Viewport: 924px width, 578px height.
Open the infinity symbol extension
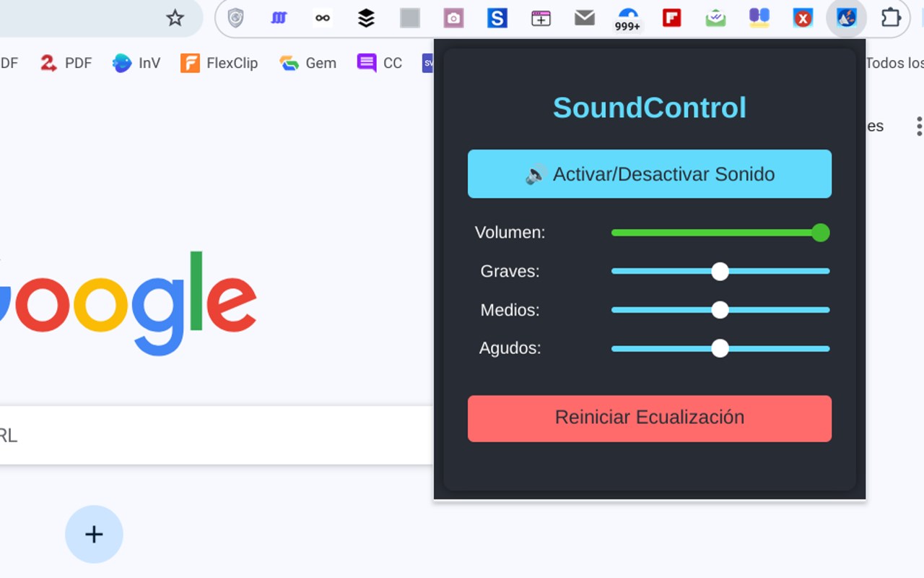coord(323,18)
